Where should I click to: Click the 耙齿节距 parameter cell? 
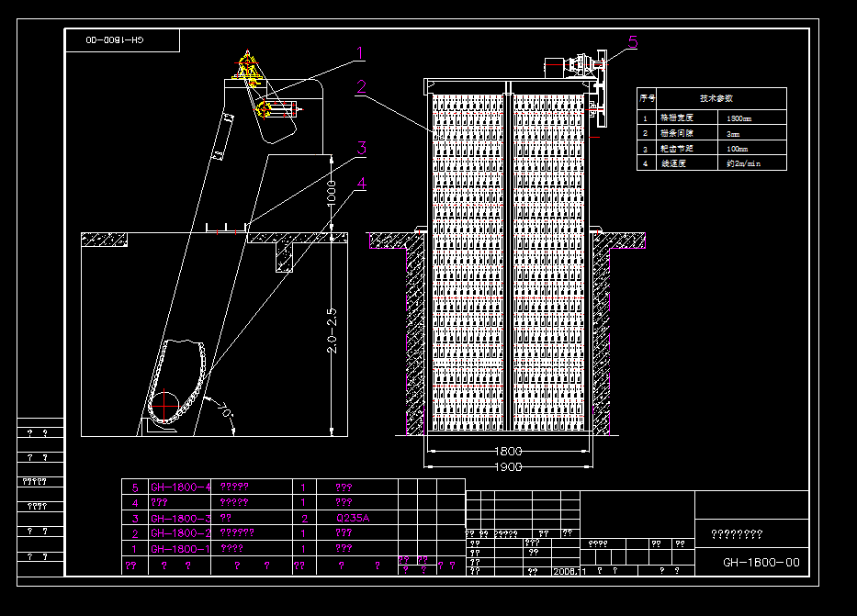[677, 149]
